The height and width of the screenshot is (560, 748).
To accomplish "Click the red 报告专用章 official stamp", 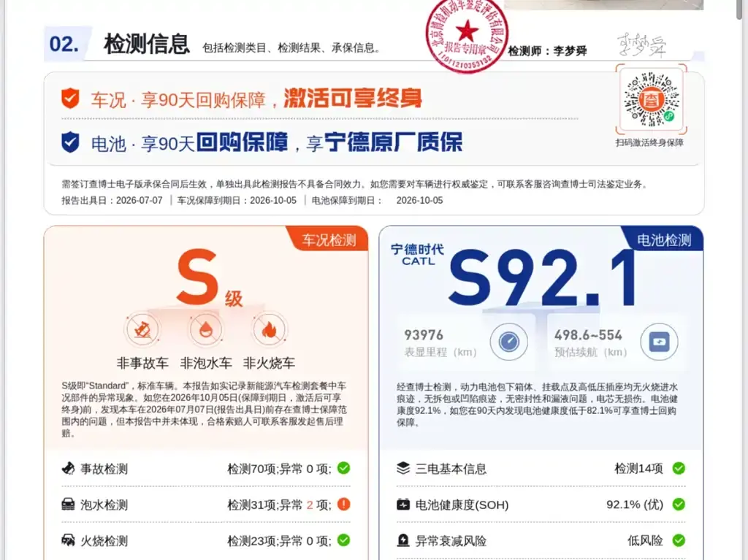I will coord(467,34).
